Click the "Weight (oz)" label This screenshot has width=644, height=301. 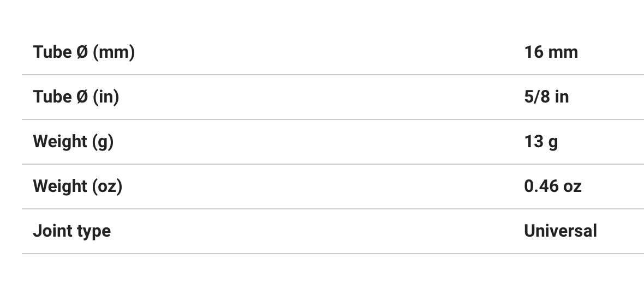[x=77, y=186]
